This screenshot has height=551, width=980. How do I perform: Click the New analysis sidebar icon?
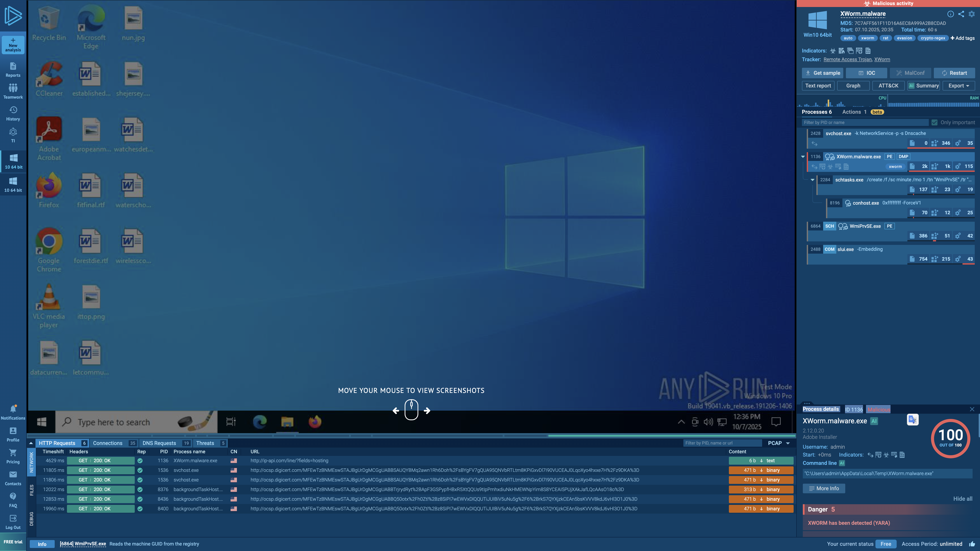click(13, 44)
